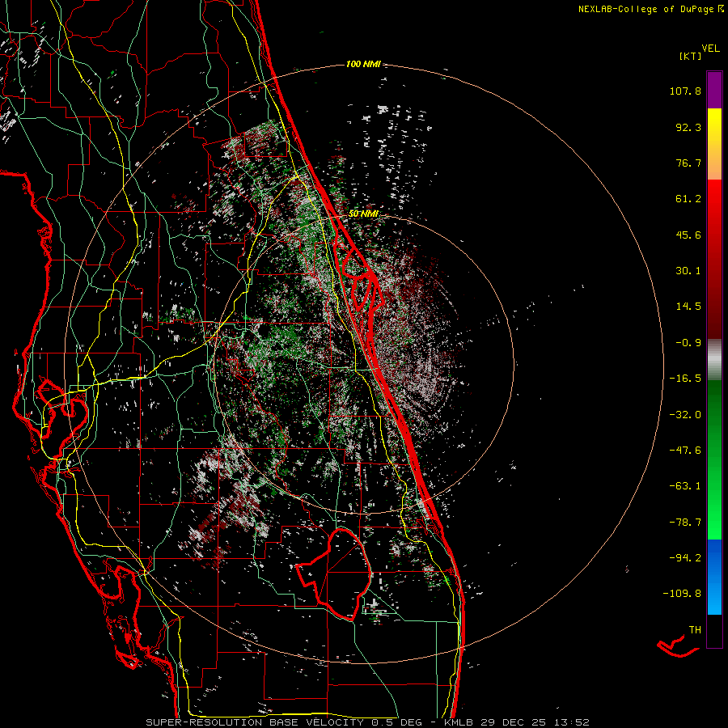
Task: Click the -63.1 scale value
Action: click(685, 486)
